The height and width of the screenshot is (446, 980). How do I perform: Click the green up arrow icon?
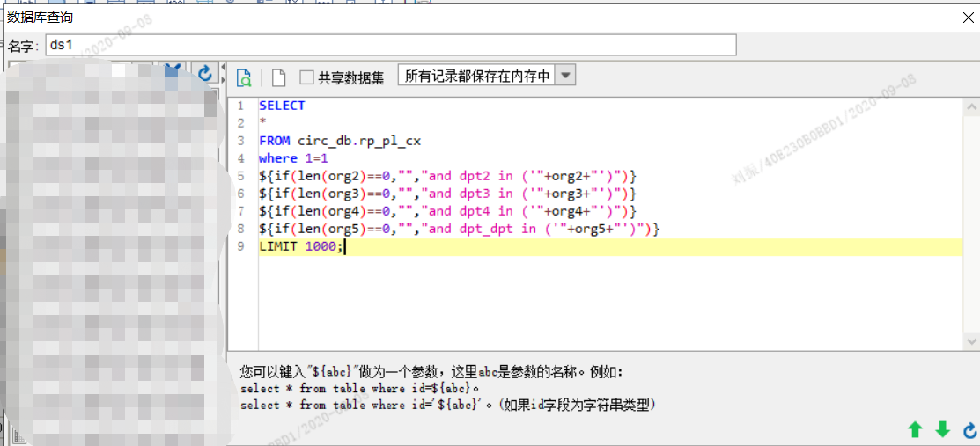[x=915, y=429]
